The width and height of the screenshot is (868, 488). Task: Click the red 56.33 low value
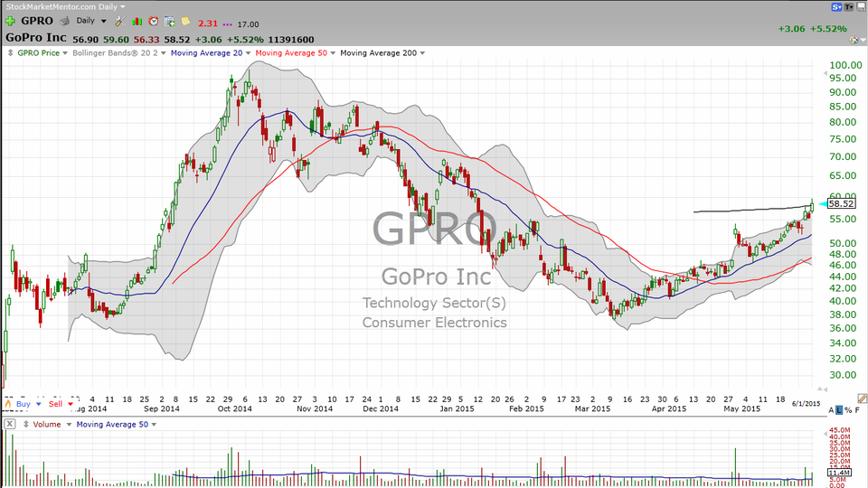click(x=146, y=40)
